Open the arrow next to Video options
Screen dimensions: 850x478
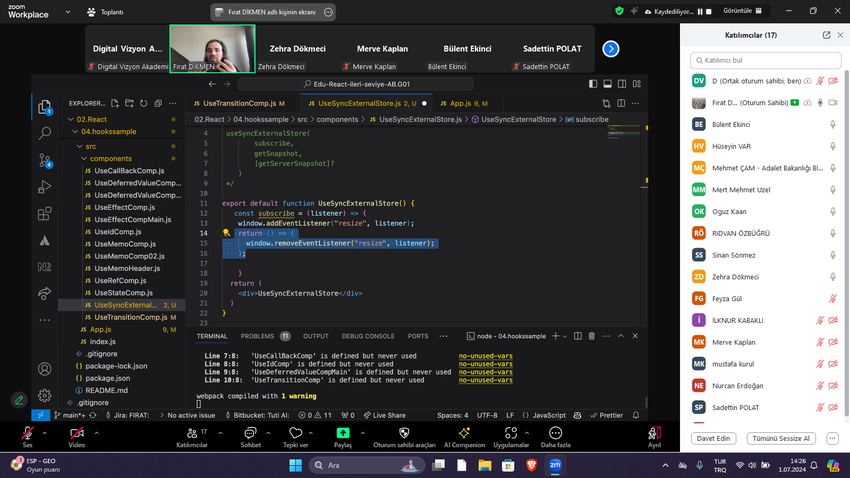pyautogui.click(x=96, y=433)
